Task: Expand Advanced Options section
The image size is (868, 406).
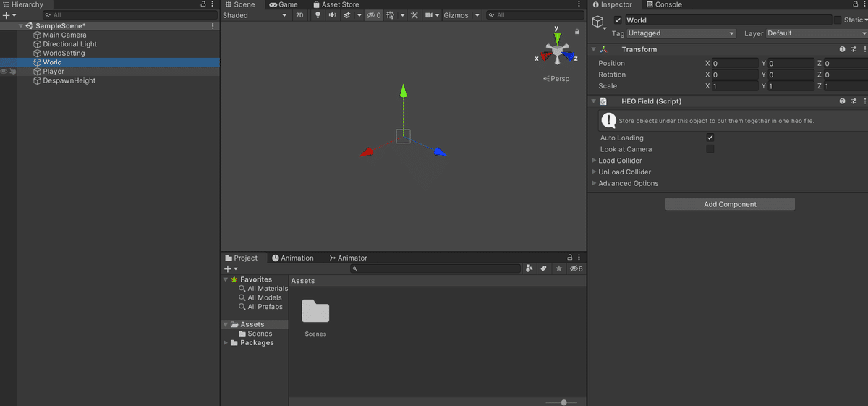Action: coord(594,183)
